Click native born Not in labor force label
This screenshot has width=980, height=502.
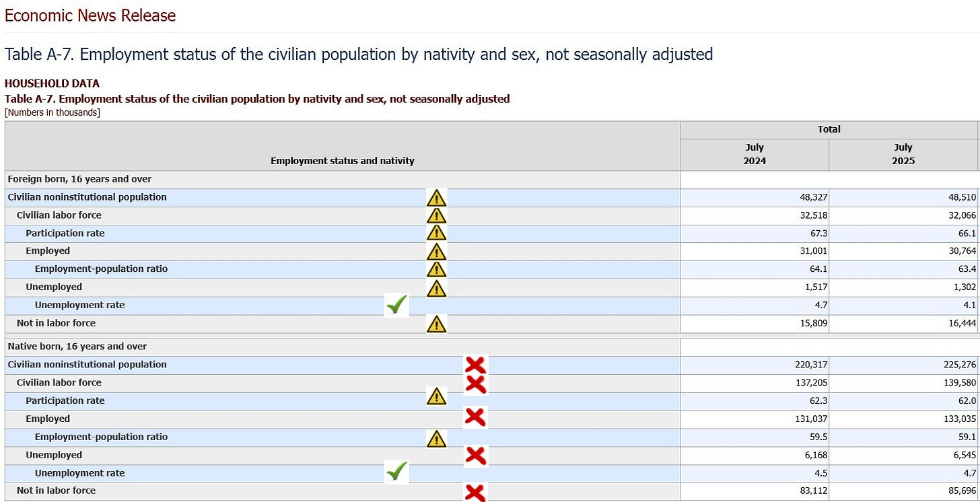click(56, 491)
